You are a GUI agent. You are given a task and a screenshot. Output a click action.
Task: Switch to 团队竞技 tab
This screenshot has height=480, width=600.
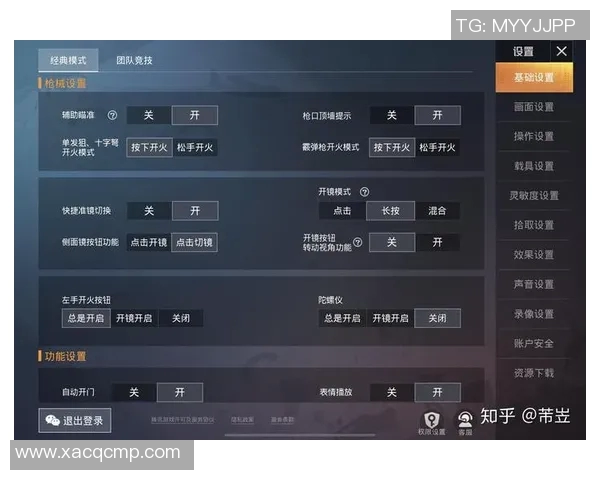pos(134,60)
